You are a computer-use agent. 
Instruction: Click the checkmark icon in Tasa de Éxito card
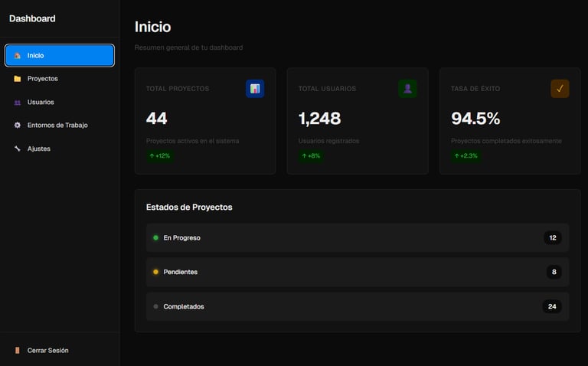coord(560,89)
